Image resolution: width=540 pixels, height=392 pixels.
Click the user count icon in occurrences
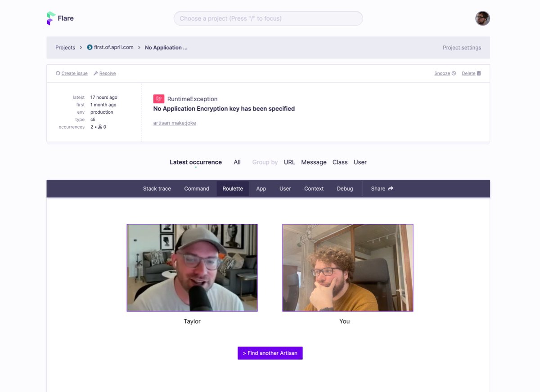click(x=100, y=127)
